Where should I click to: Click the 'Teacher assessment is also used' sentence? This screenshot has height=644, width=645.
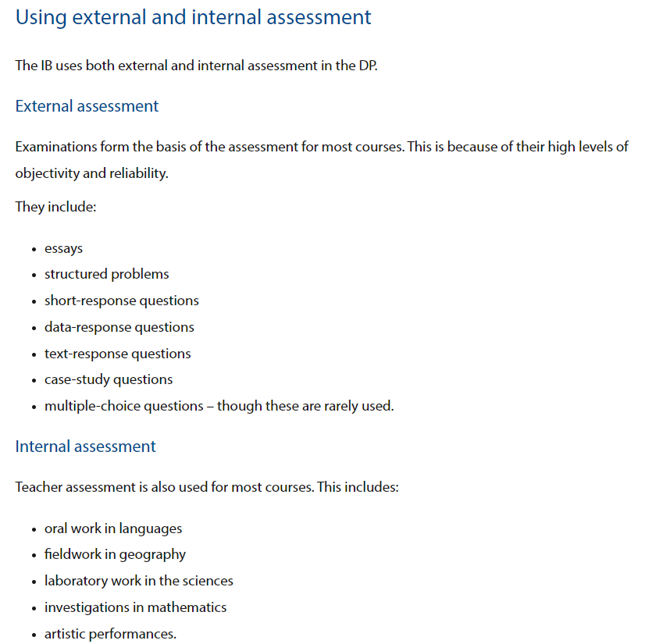click(207, 487)
